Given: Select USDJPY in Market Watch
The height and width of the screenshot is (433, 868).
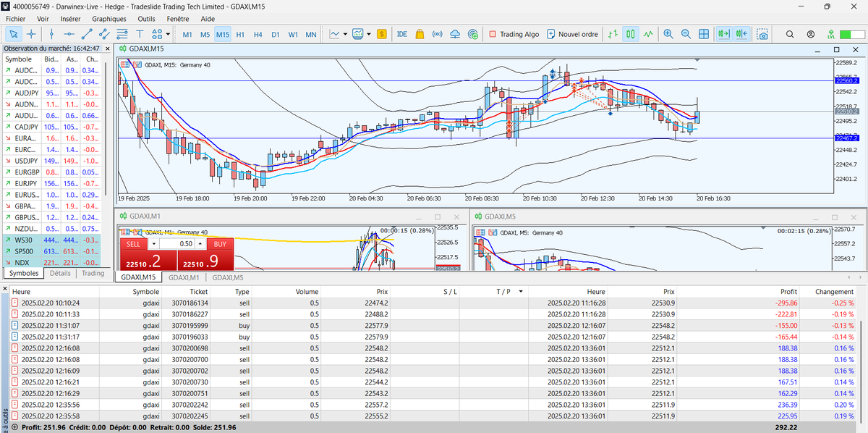Looking at the screenshot, I should pos(53,161).
